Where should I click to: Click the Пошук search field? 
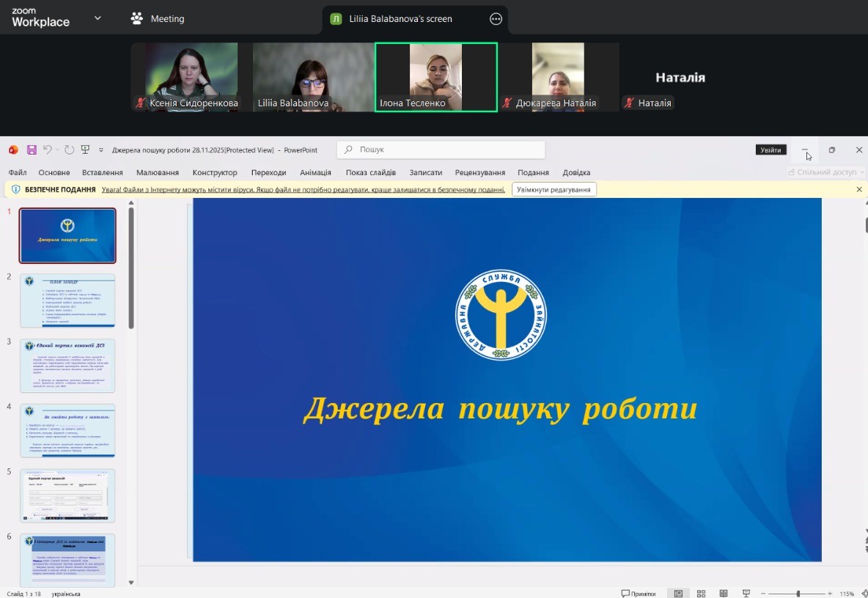pyautogui.click(x=441, y=149)
